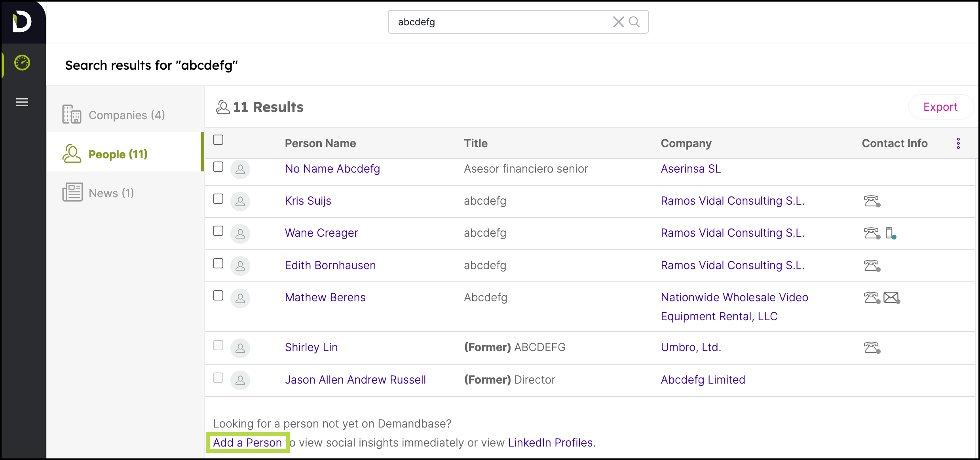980x460 pixels.
Task: Toggle the select-all checkbox in header
Action: [218, 140]
